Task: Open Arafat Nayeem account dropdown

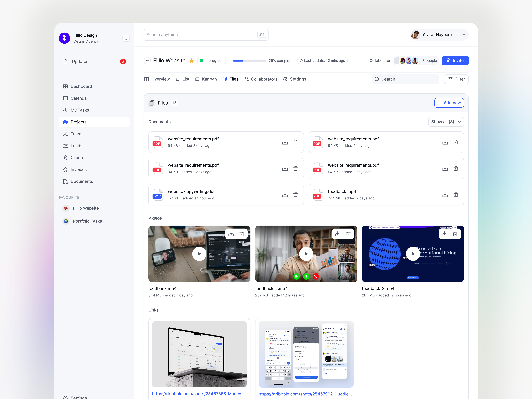Action: pos(439,35)
